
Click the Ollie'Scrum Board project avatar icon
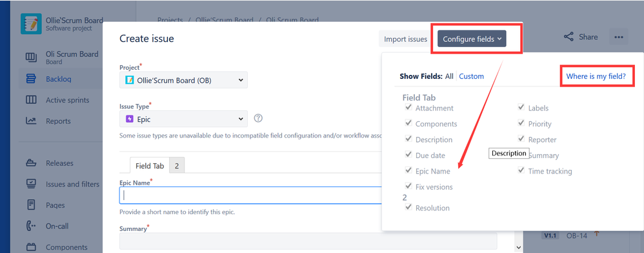(x=31, y=24)
